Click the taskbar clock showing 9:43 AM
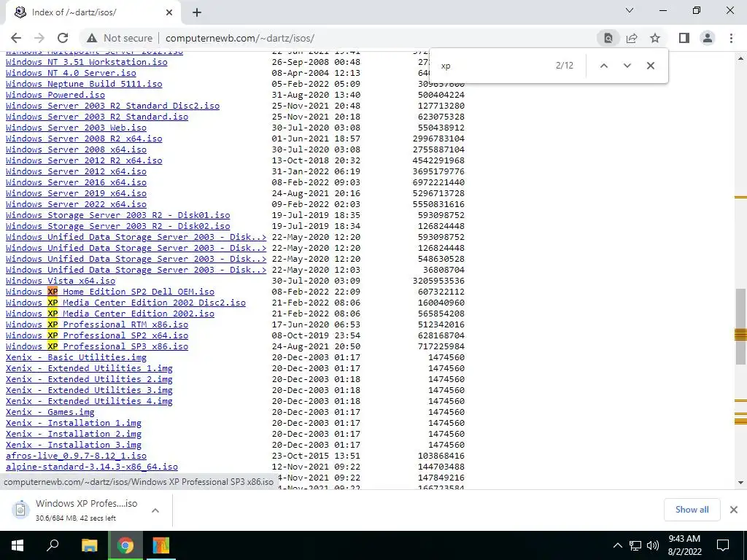This screenshot has width=747, height=560. 684,545
